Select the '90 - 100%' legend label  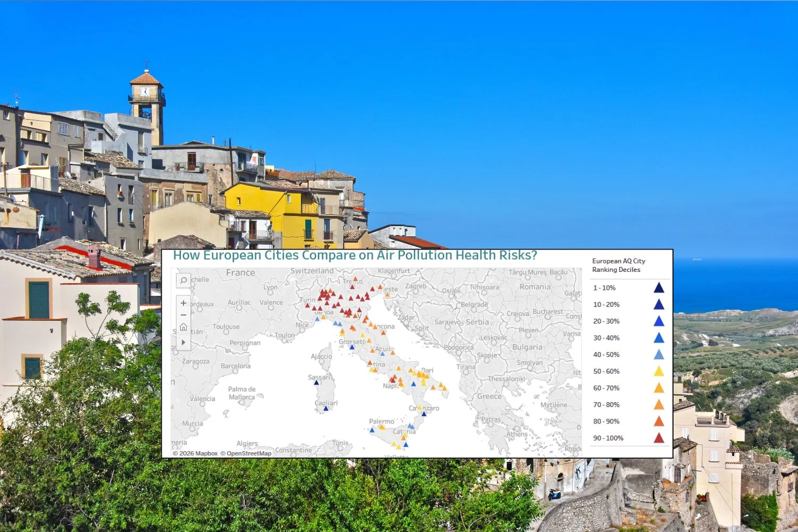click(608, 438)
